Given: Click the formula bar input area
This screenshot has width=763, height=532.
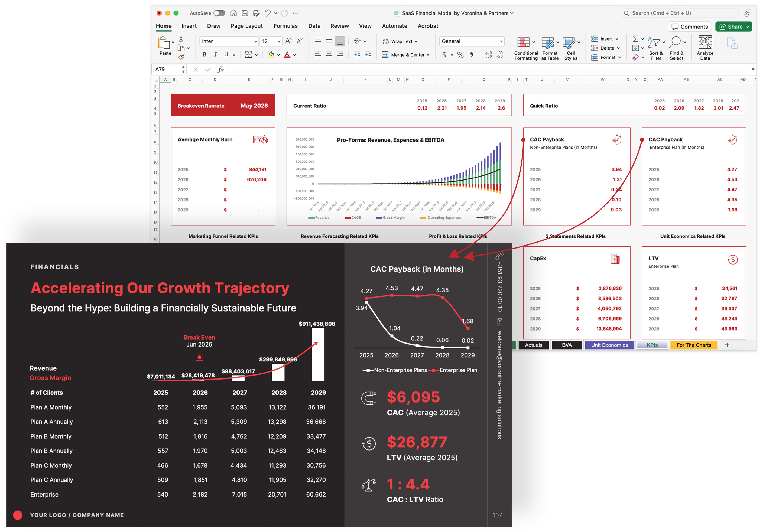Looking at the screenshot, I should click(489, 69).
